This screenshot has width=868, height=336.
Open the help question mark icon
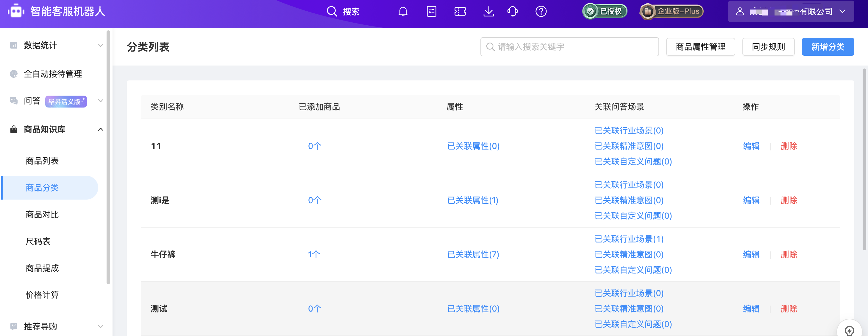click(x=541, y=12)
